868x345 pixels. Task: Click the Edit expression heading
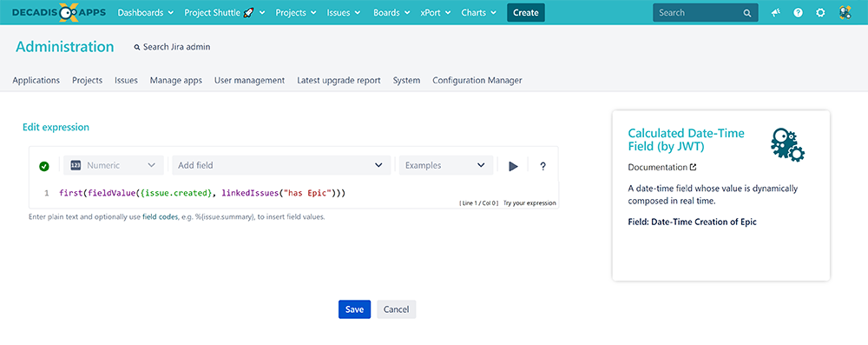56,127
